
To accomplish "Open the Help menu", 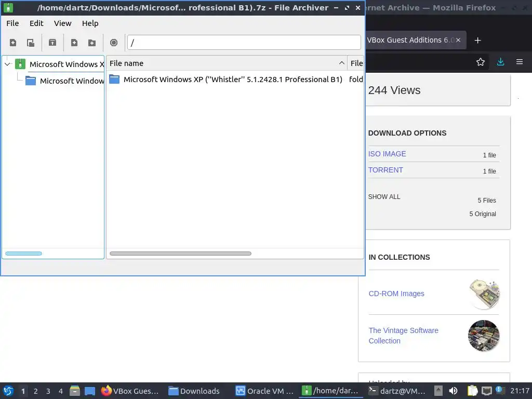I will (90, 23).
